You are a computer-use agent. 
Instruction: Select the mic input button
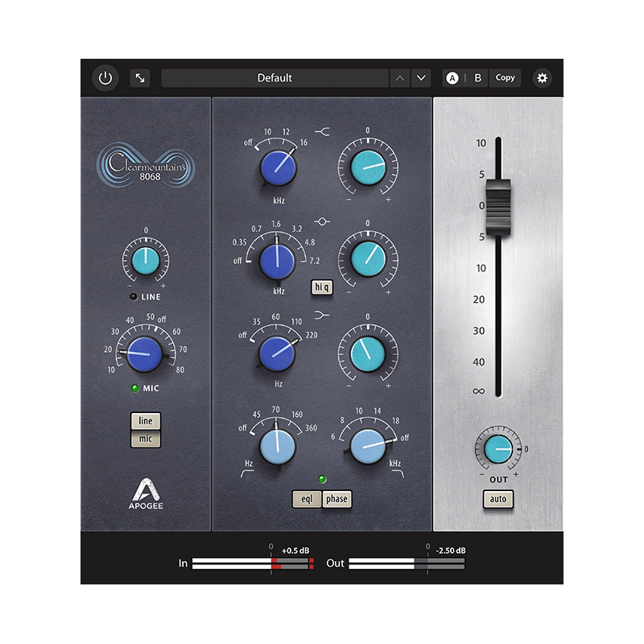146,439
